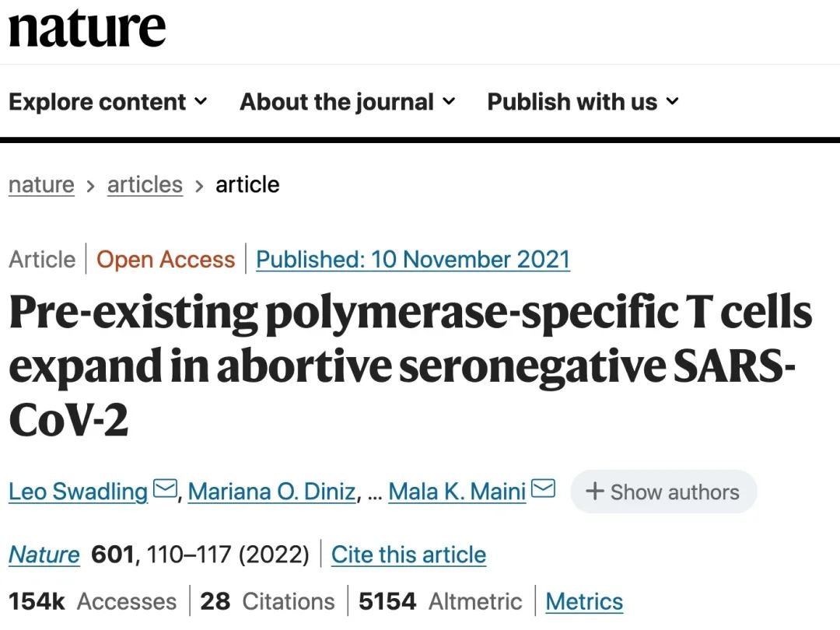This screenshot has width=840, height=630.
Task: Open Mariana O. Diniz's author link
Action: 271,492
